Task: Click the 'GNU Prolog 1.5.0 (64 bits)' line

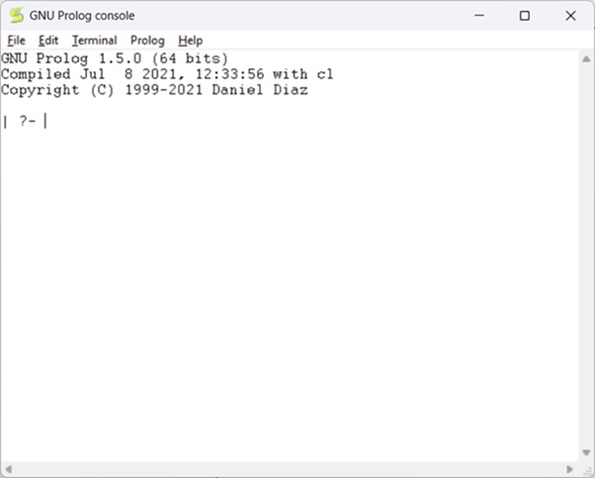Action: tap(115, 58)
